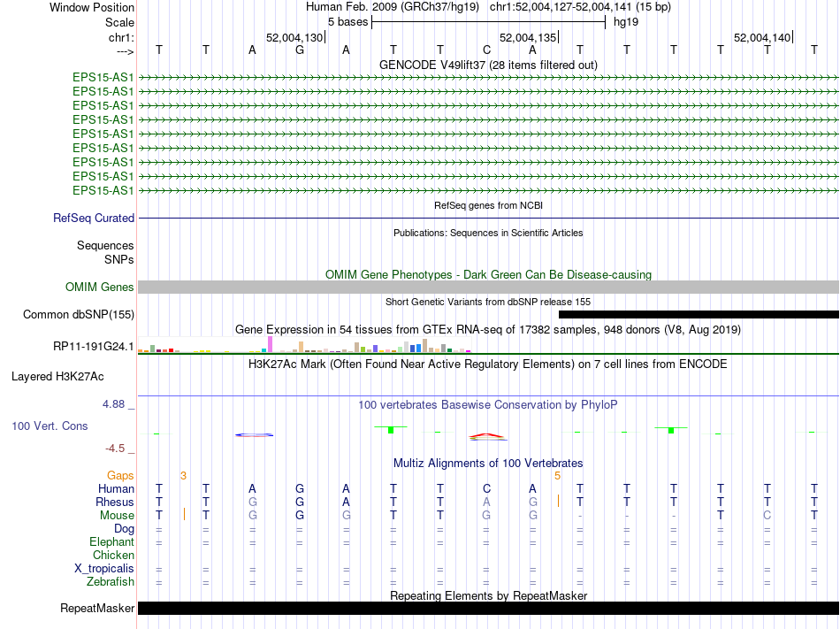The width and height of the screenshot is (840, 629).
Task: Open 100 vertebrates Basewise Conservation by PhyloP title
Action: 488,404
